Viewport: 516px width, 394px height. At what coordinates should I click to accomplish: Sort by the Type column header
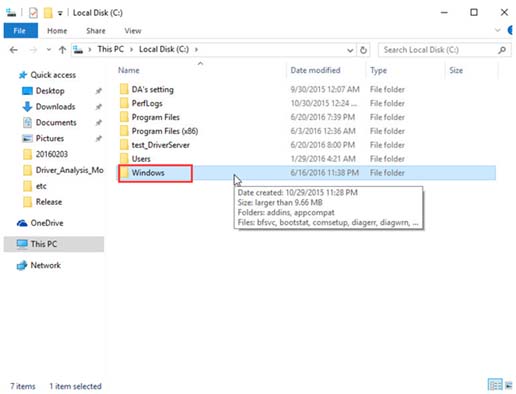pos(378,71)
